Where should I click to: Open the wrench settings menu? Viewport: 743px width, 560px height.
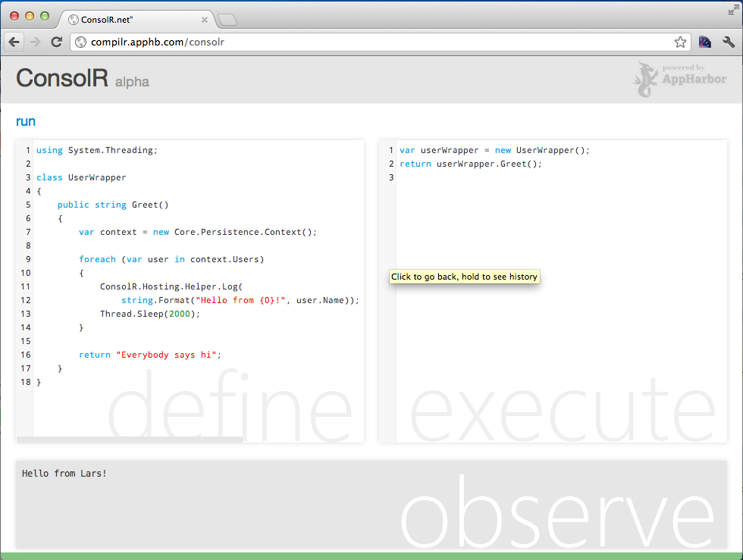tap(729, 42)
